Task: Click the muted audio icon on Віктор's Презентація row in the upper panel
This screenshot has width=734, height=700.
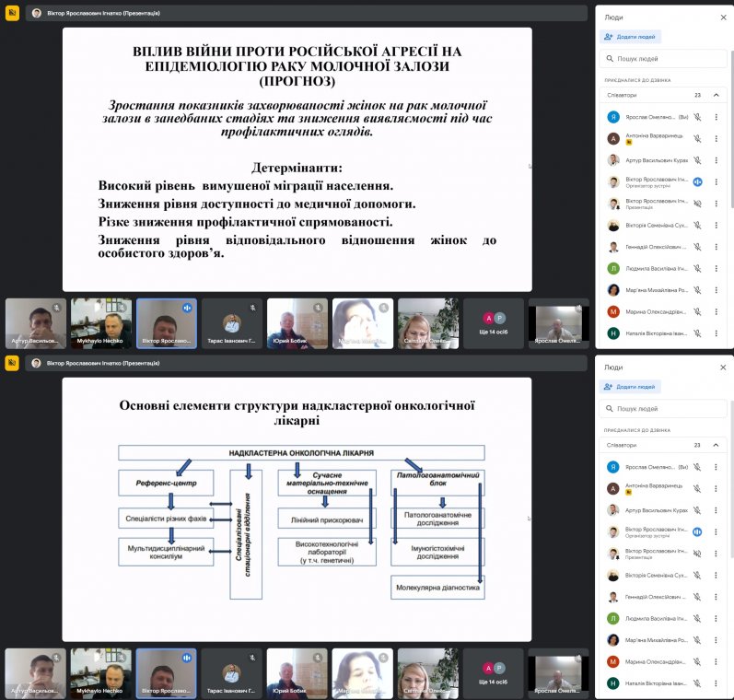Action: pos(697,204)
